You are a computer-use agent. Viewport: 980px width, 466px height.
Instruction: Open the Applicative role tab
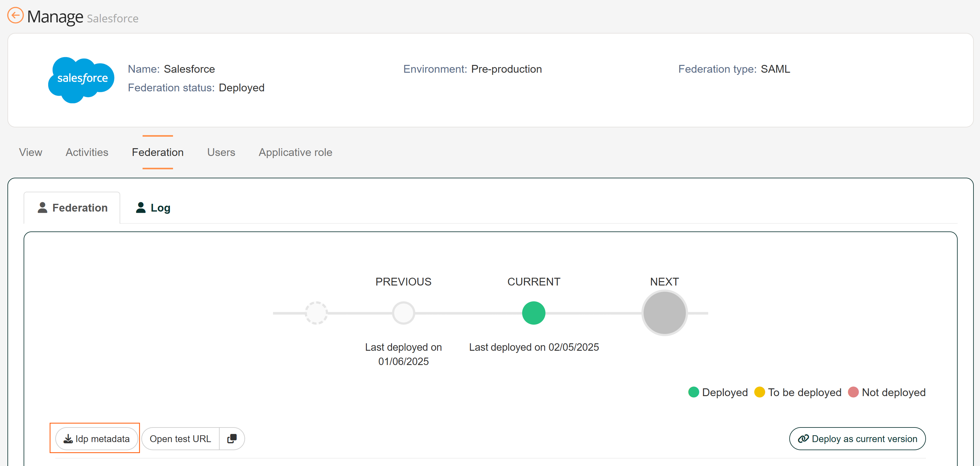[295, 152]
